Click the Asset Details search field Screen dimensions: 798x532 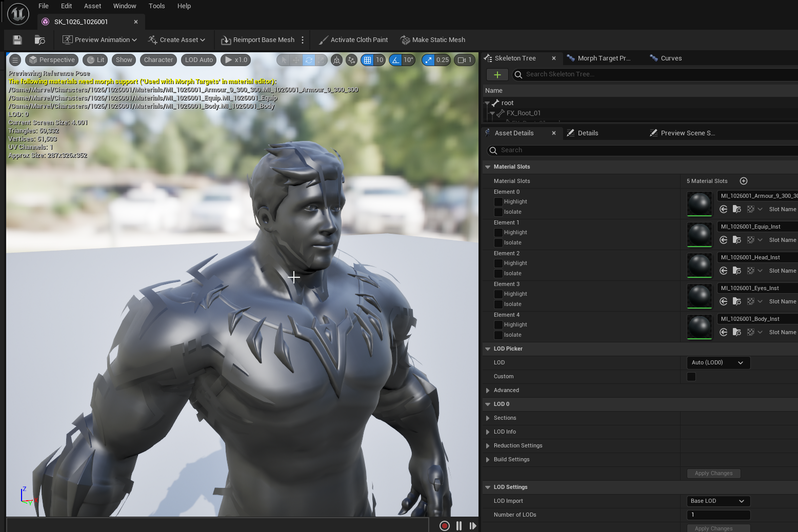[x=642, y=151]
